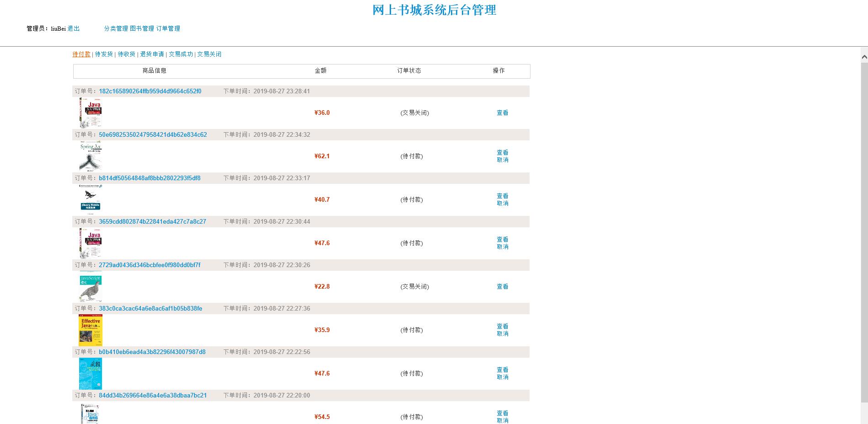
Task: Cancel the ¥35.9 order
Action: click(503, 333)
